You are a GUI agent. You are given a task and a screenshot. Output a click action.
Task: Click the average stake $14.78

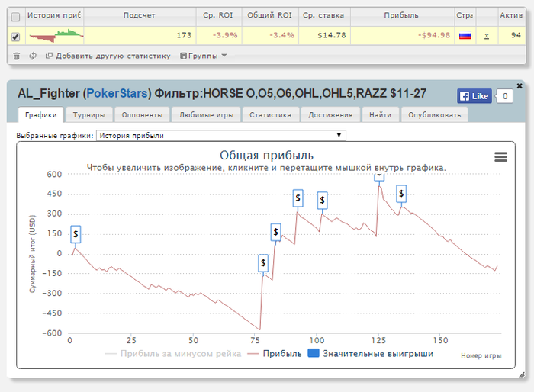332,35
